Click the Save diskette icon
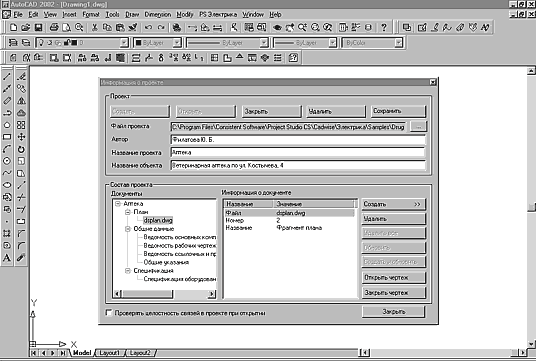Screen dimensions: 536x361 coord(38,27)
